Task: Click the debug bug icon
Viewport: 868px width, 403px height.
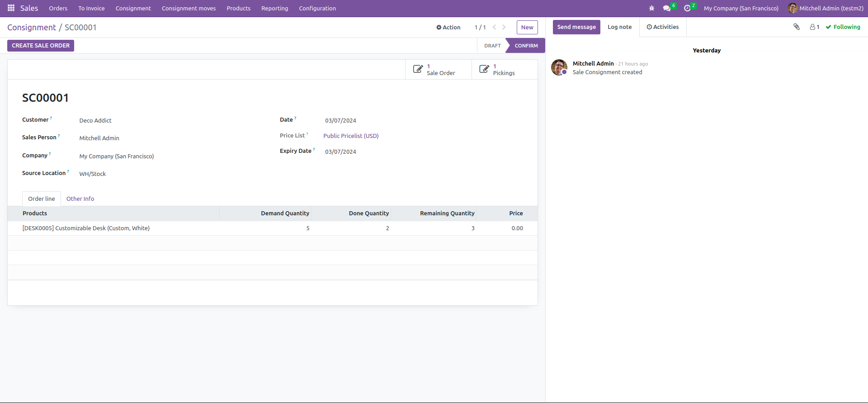Action: pyautogui.click(x=651, y=8)
